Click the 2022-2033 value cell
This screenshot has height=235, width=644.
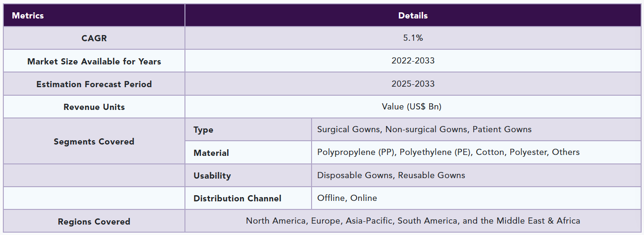click(x=413, y=61)
